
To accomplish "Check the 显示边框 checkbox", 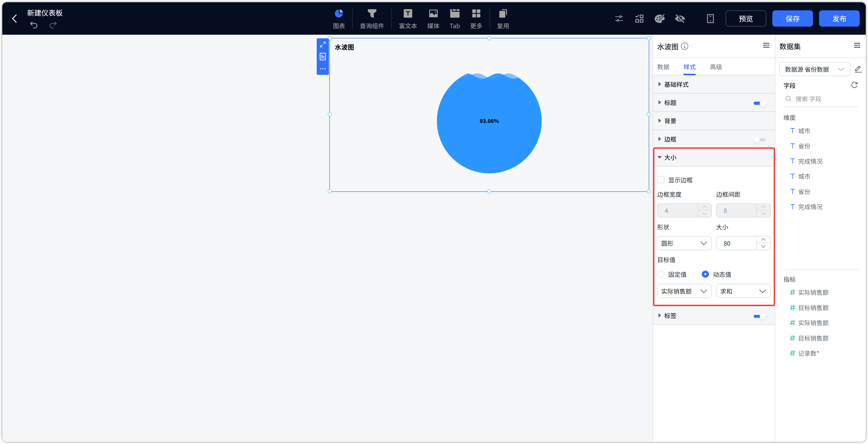I will (661, 180).
